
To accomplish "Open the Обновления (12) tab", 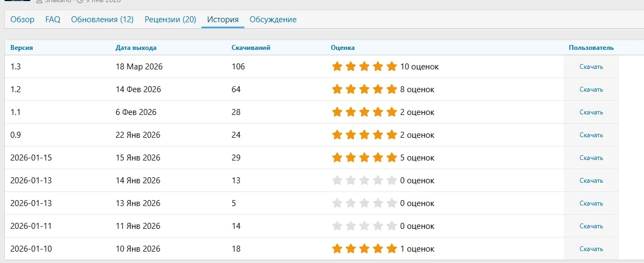I will click(102, 20).
